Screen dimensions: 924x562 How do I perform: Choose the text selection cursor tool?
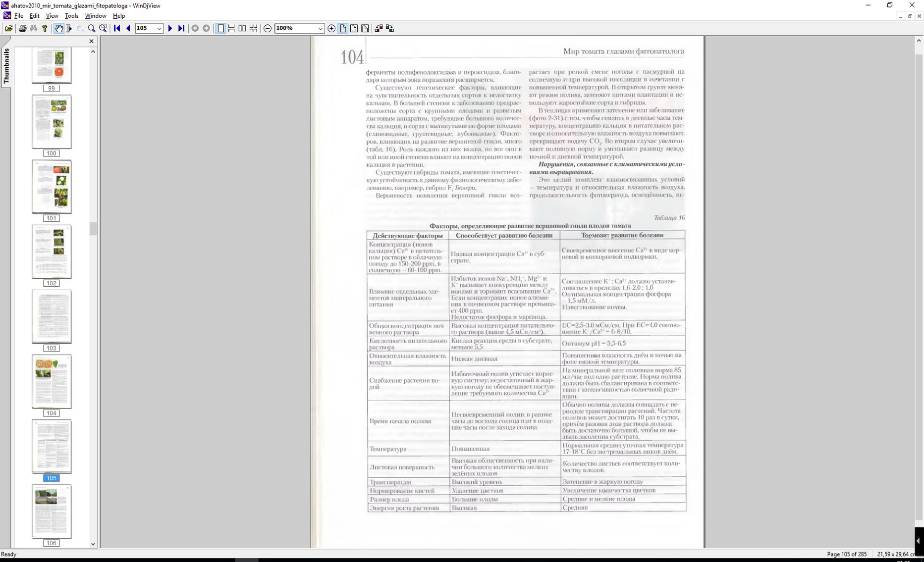pos(69,28)
